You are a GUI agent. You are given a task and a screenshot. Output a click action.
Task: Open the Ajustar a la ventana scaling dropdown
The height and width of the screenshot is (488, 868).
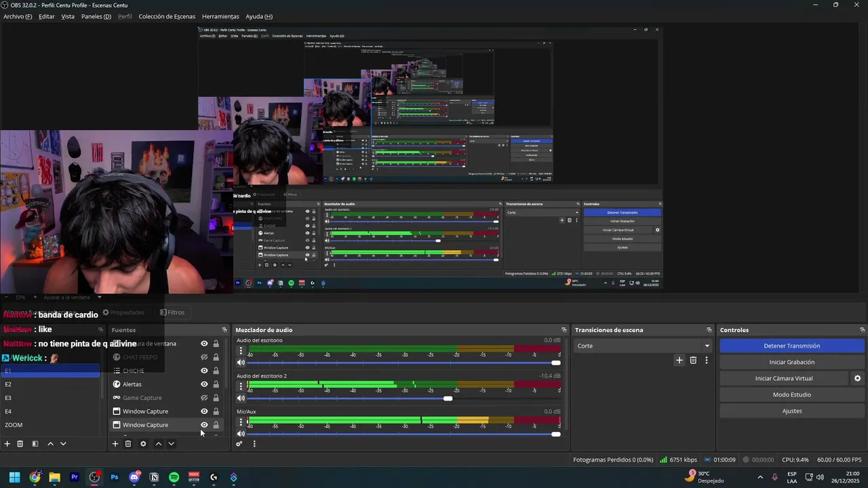point(71,297)
